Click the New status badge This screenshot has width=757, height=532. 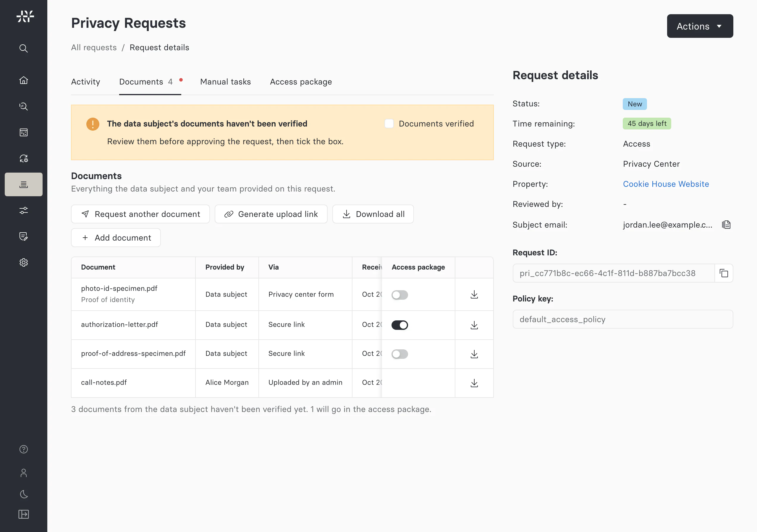[634, 104]
